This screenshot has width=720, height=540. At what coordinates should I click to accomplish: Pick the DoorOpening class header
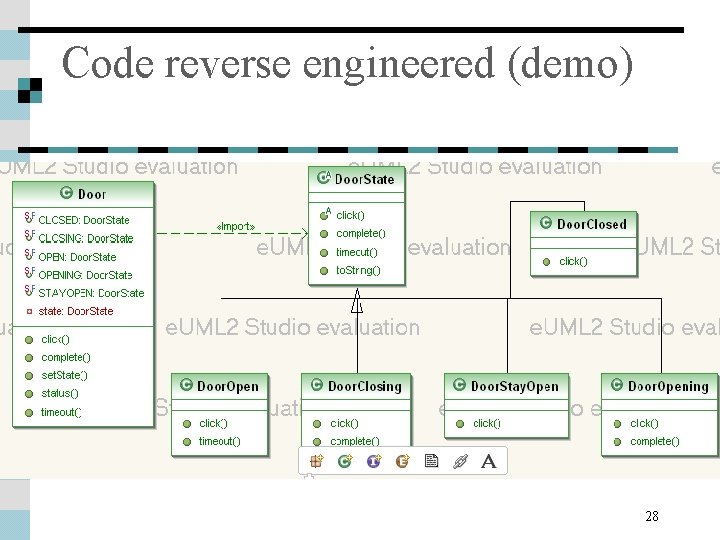[x=660, y=386]
